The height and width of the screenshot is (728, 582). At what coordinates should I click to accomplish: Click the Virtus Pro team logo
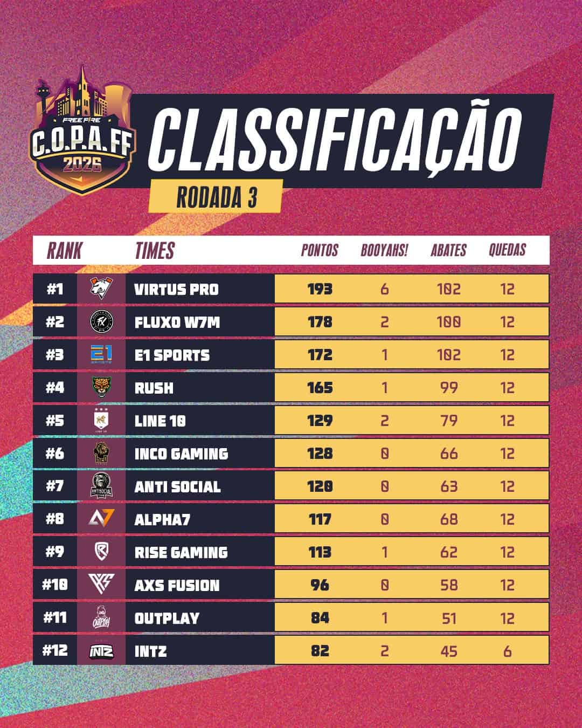(x=101, y=289)
